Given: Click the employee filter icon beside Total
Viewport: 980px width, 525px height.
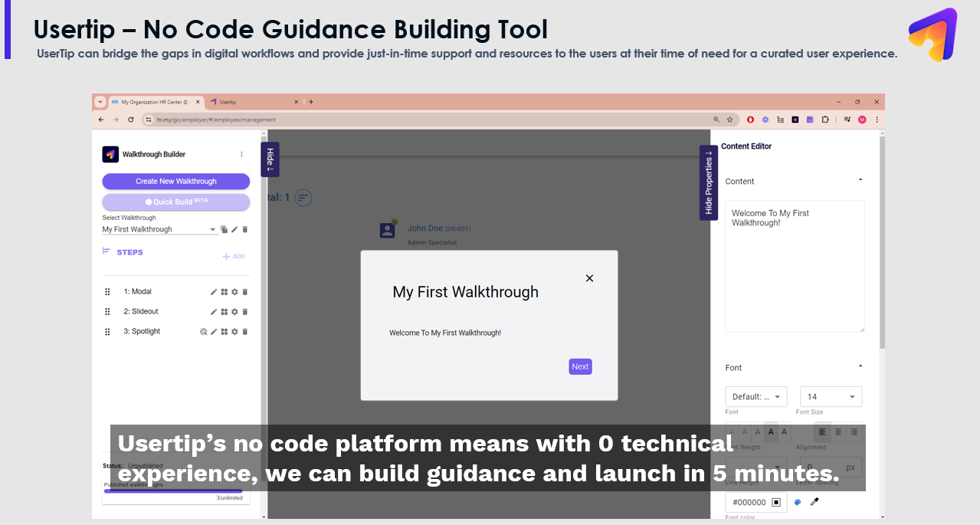Looking at the screenshot, I should tap(303, 198).
